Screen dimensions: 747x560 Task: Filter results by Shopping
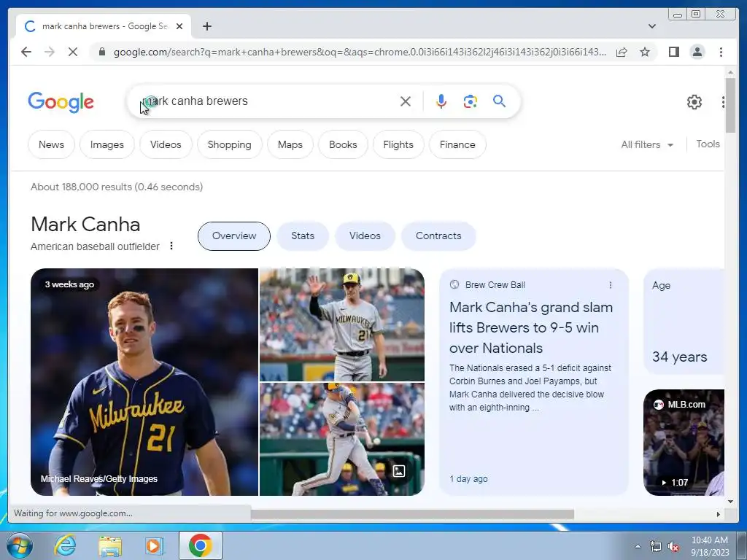pos(229,144)
